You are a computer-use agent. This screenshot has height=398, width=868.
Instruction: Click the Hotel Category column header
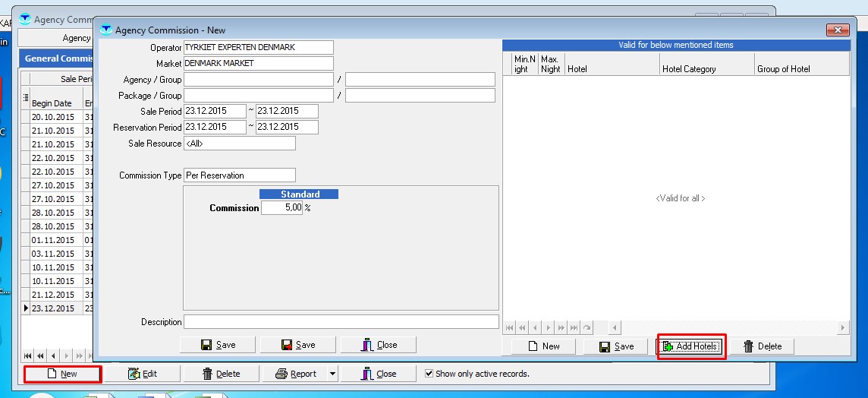pyautogui.click(x=706, y=69)
